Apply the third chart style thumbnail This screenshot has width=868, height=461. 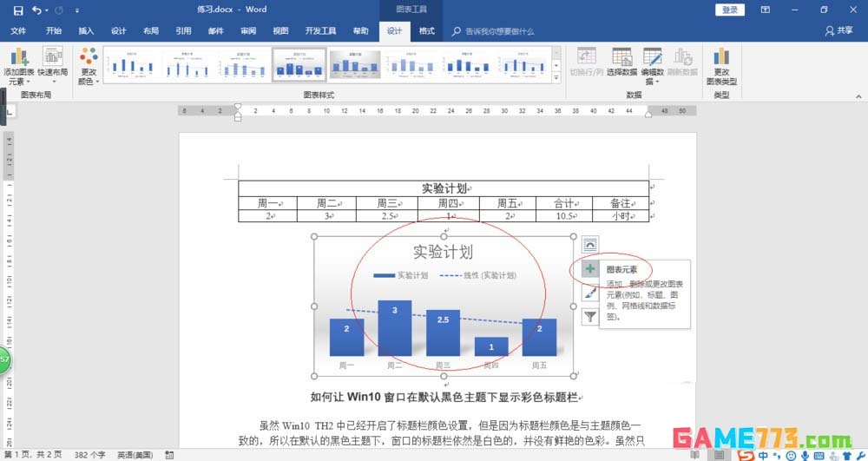[244, 65]
